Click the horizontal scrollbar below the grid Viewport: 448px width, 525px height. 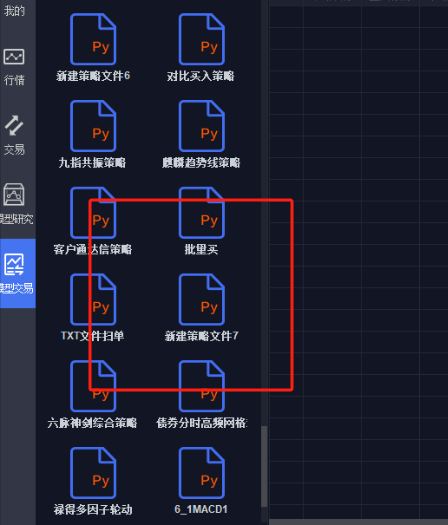(x=359, y=522)
